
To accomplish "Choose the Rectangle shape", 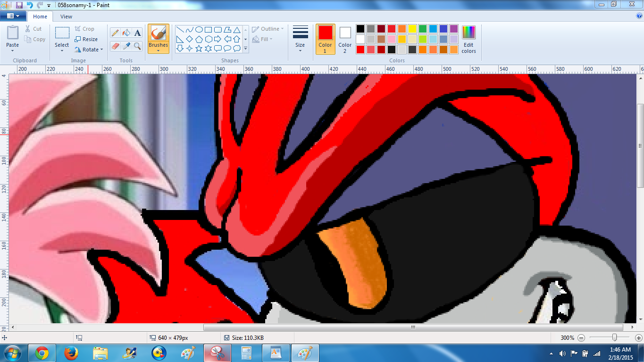I will tap(208, 29).
